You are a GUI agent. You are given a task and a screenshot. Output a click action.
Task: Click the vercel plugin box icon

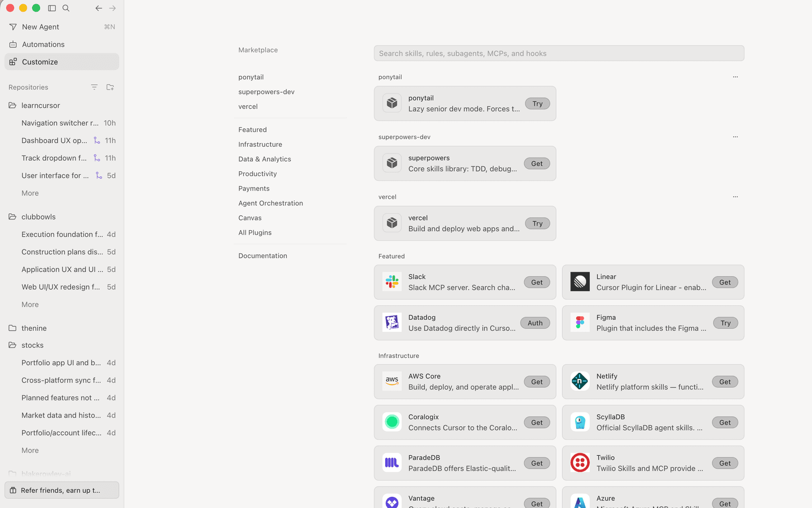392,223
